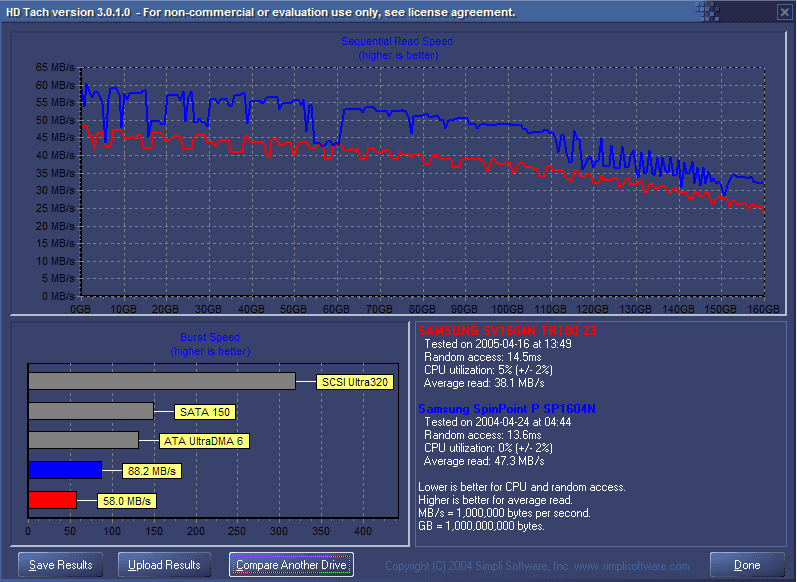This screenshot has width=797, height=582.
Task: Select the red SAMSUNG SV1604N TR100-23 title
Action: tap(507, 331)
